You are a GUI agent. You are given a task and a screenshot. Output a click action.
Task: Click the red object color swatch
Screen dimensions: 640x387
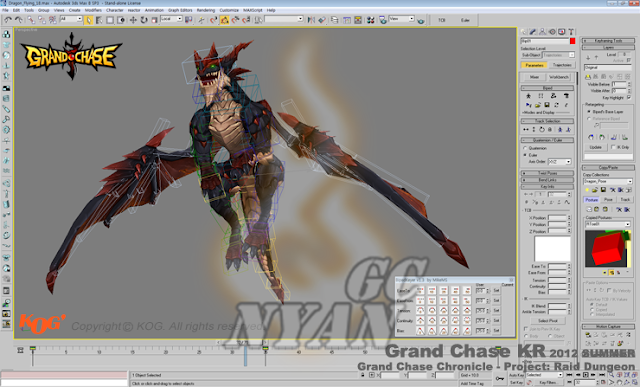coord(572,41)
